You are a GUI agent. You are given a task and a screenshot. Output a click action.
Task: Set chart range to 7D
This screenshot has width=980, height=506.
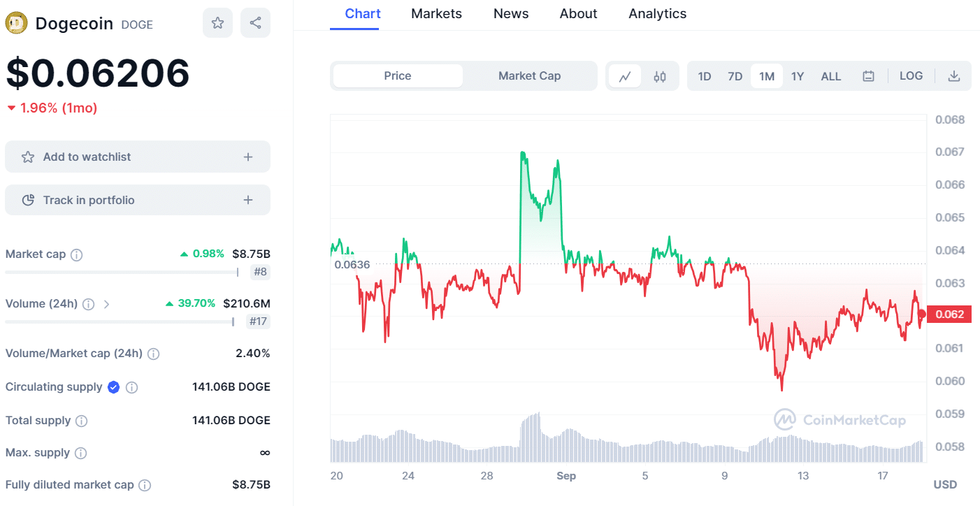tap(735, 76)
